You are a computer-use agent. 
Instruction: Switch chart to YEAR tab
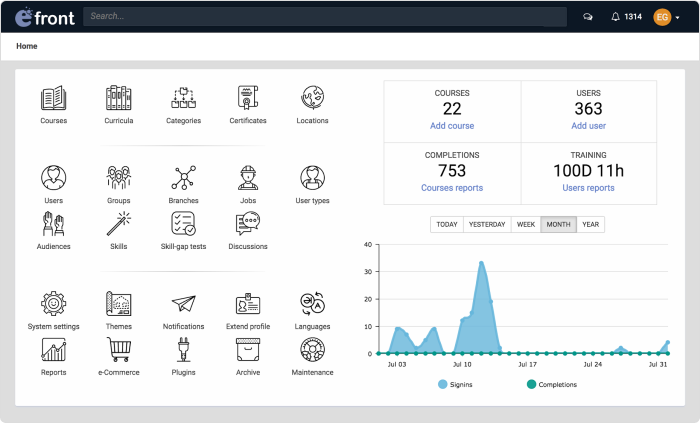(x=591, y=224)
